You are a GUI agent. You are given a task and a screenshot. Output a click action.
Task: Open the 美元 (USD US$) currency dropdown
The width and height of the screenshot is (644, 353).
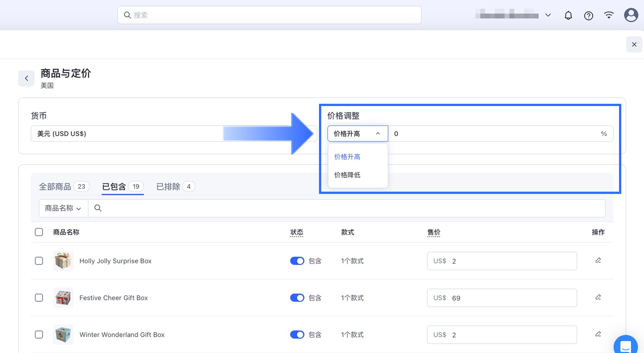click(174, 134)
